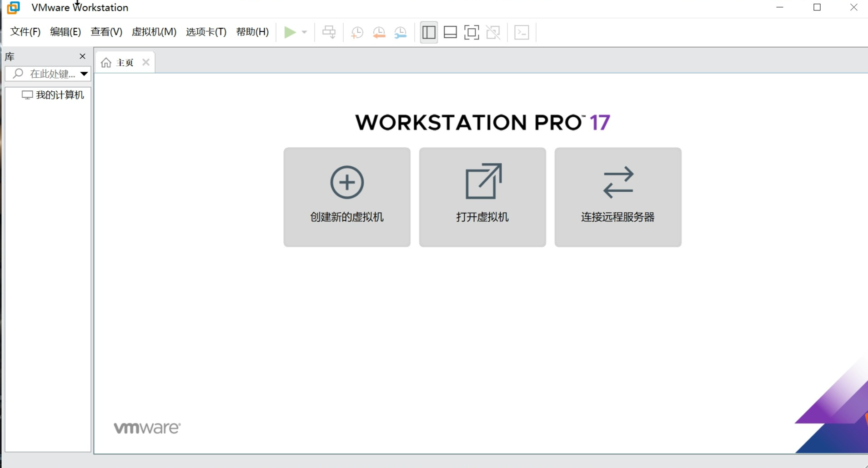This screenshot has height=468, width=868.
Task: Expand the library search filter dropdown
Action: 84,74
